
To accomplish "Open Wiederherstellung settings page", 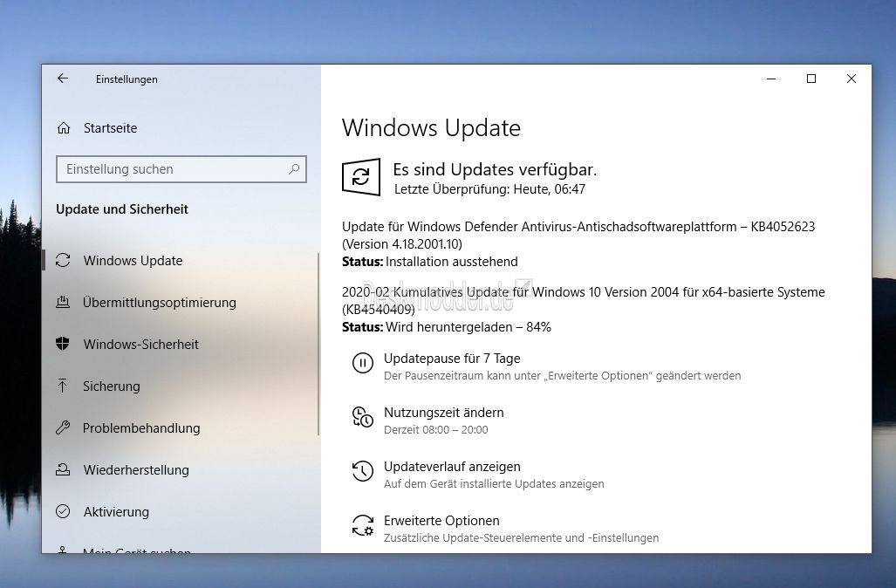I will 136,469.
